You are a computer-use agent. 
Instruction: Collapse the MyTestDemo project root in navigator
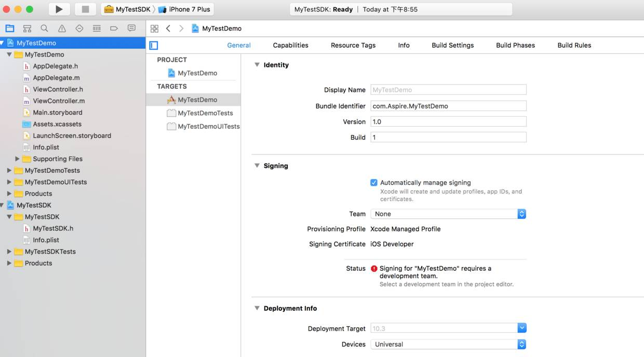[x=2, y=43]
